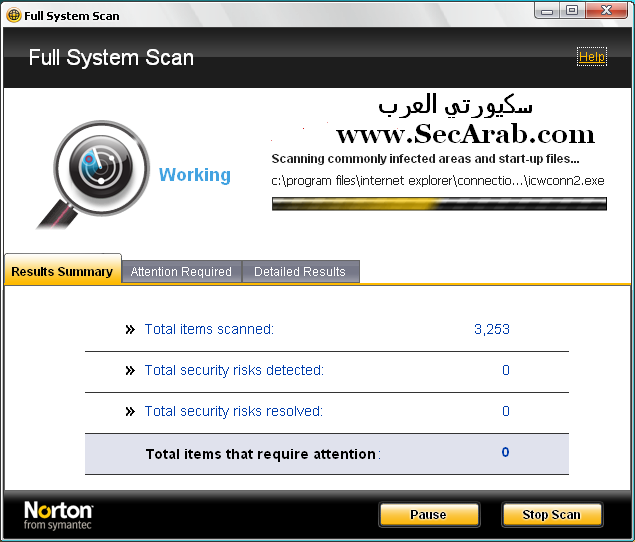Screen dimensions: 635x542
Task: Open Total items scanned link
Action: pos(209,329)
